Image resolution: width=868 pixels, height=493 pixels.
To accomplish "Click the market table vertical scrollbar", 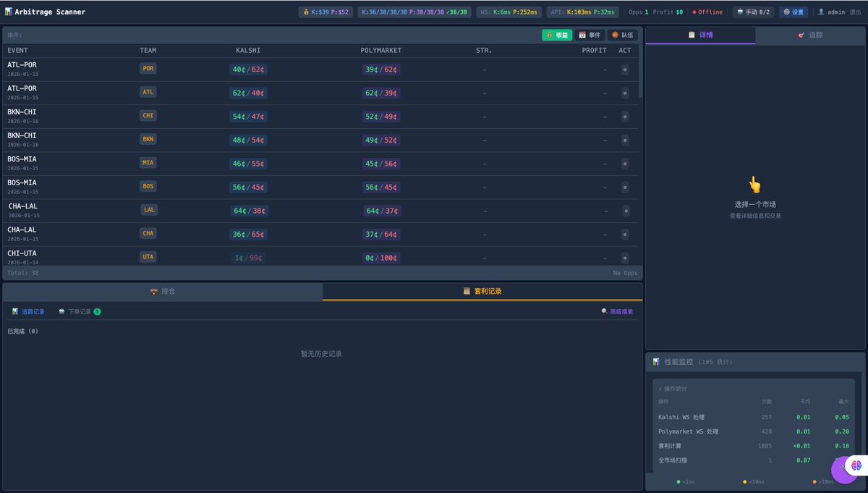I will pyautogui.click(x=640, y=71).
